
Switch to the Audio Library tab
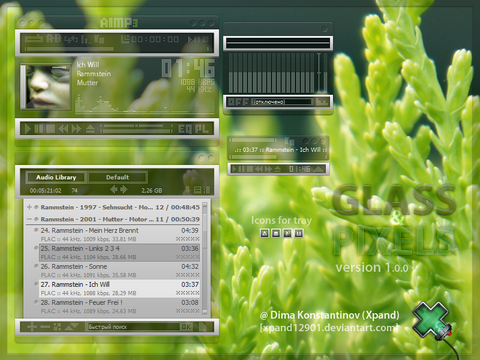(x=56, y=177)
